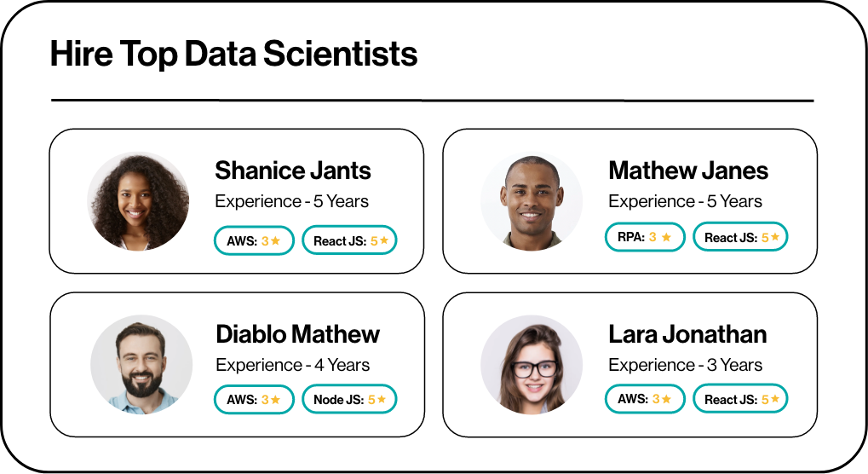868x474 pixels.
Task: Select Diablo Mathew's AWS skill badge
Action: [x=254, y=399]
